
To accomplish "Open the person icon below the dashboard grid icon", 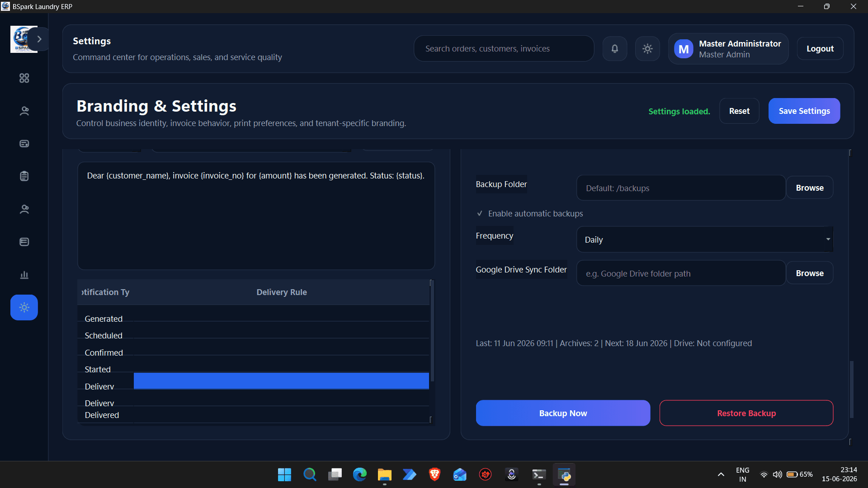I will pyautogui.click(x=24, y=111).
